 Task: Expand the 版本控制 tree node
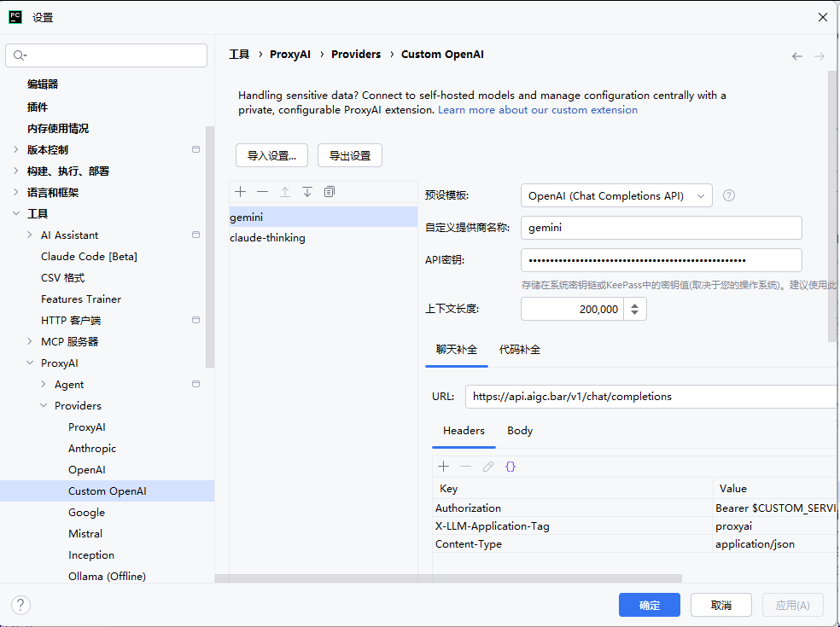click(x=15, y=149)
